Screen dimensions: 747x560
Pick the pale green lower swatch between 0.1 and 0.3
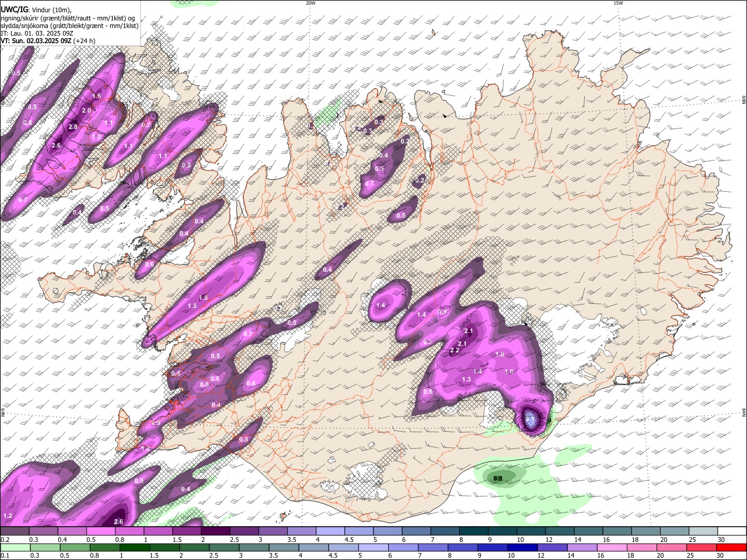pos(15,547)
